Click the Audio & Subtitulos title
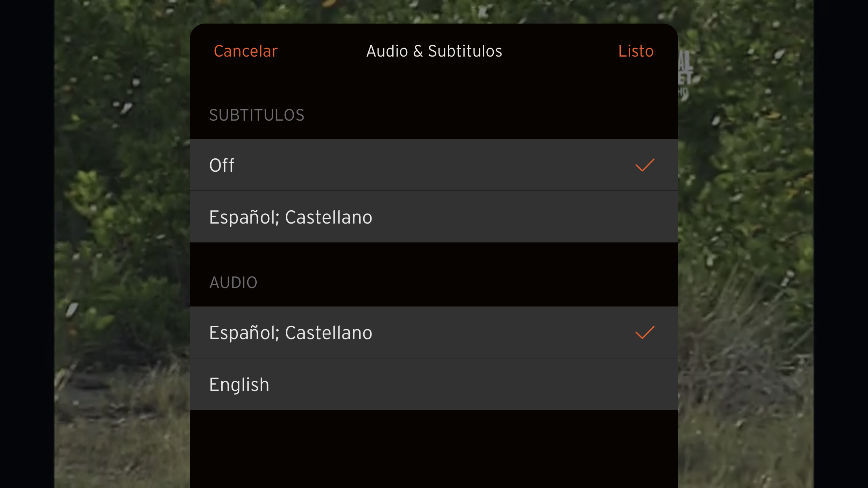The height and width of the screenshot is (488, 868). 434,51
